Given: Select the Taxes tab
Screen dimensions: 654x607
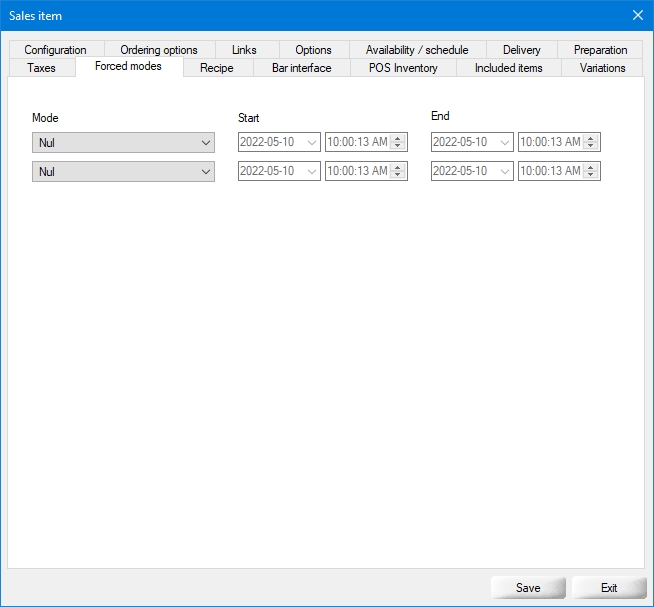Looking at the screenshot, I should (41, 68).
